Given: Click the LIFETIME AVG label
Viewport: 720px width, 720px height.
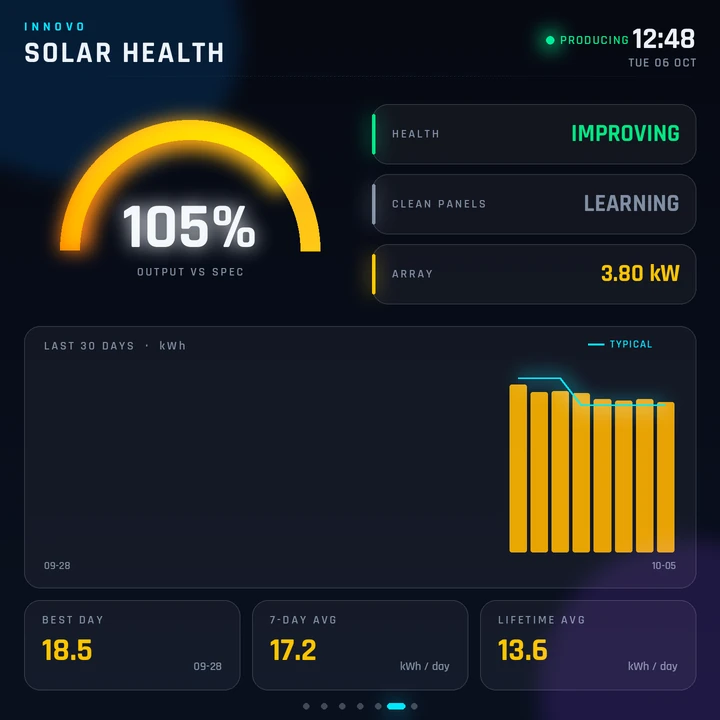Looking at the screenshot, I should click(541, 620).
